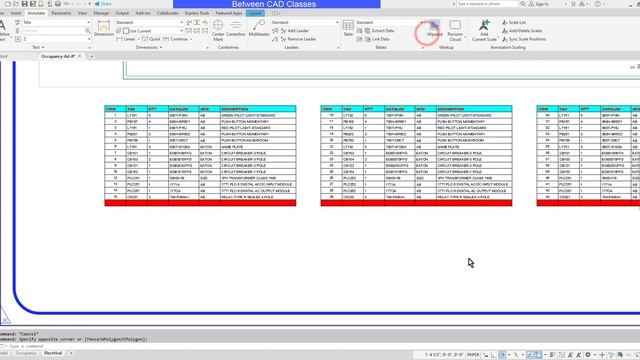
Task: Click the Sign In link
Action: 539,4
